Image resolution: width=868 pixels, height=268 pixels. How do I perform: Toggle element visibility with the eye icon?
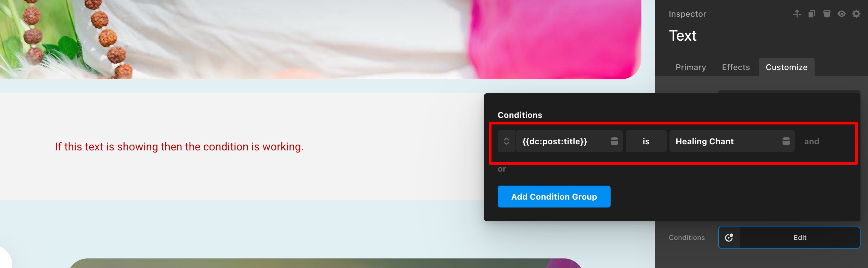coord(841,14)
